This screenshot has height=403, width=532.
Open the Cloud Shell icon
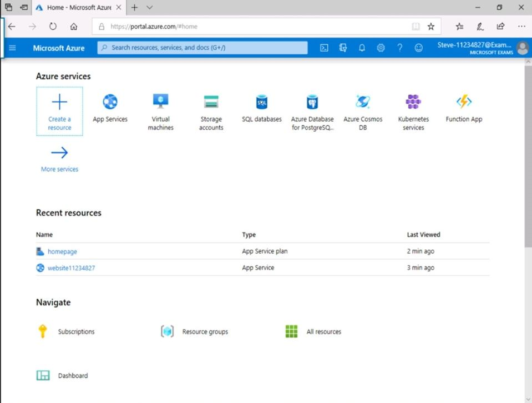[324, 48]
